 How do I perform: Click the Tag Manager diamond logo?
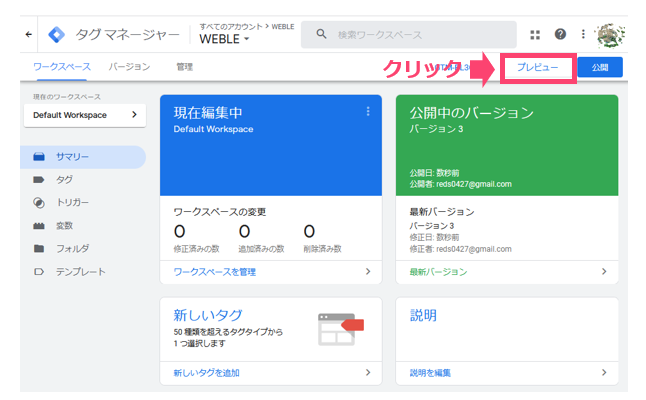click(x=56, y=35)
